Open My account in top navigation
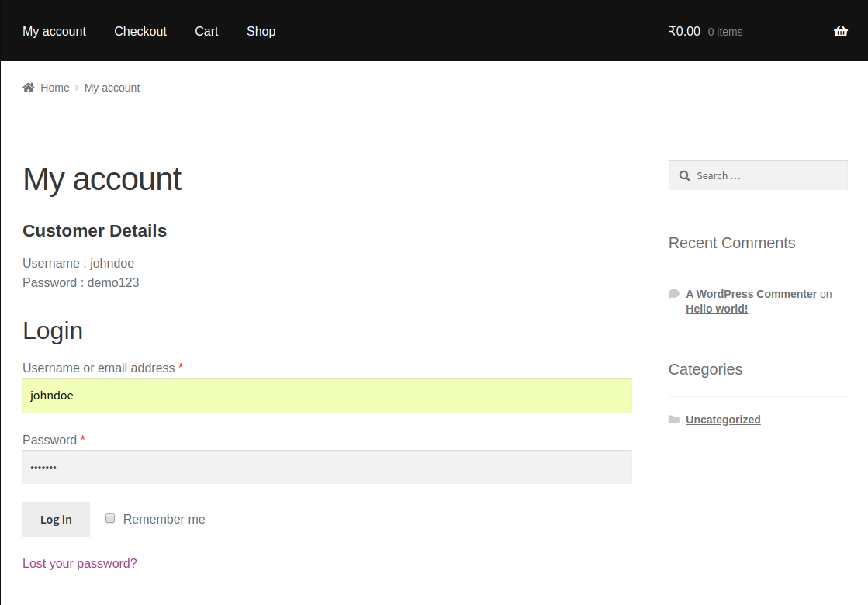Viewport: 868px width, 605px height. pyautogui.click(x=54, y=31)
